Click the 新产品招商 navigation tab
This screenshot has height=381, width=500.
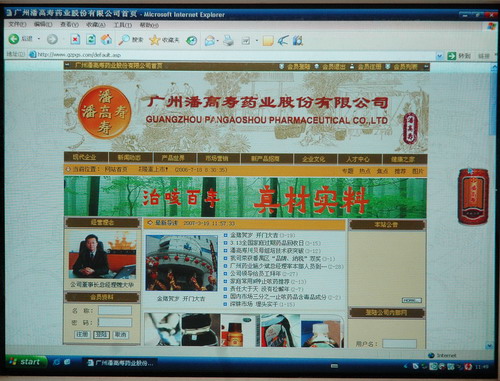(x=265, y=159)
